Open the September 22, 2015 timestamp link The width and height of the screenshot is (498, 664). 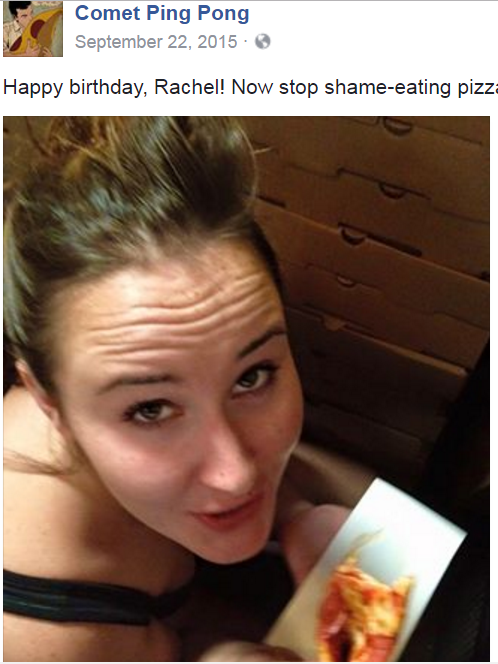156,42
